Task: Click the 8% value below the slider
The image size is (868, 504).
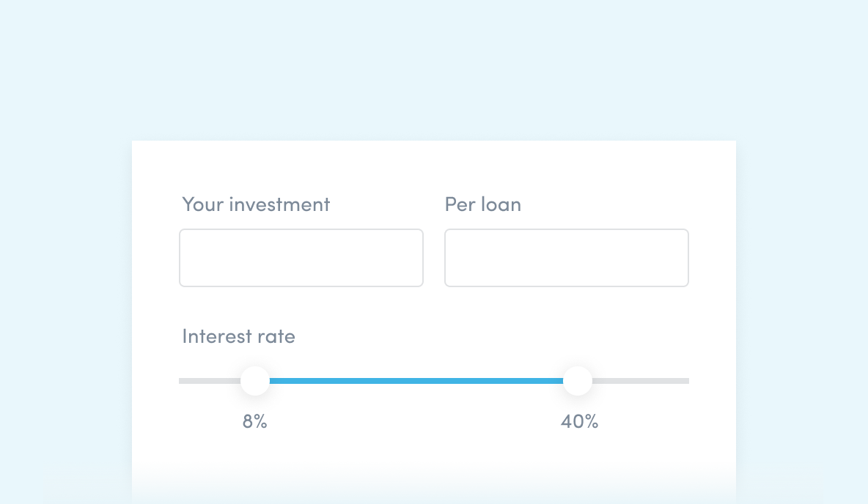Action: pos(254,422)
